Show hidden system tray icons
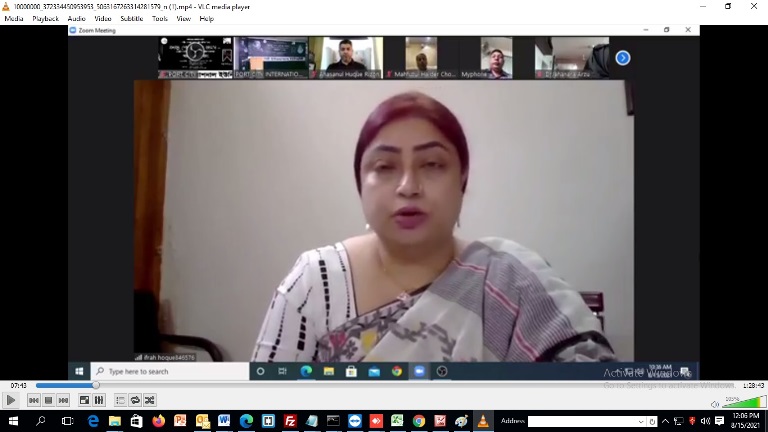Screen dimensions: 768x432 pos(665,421)
